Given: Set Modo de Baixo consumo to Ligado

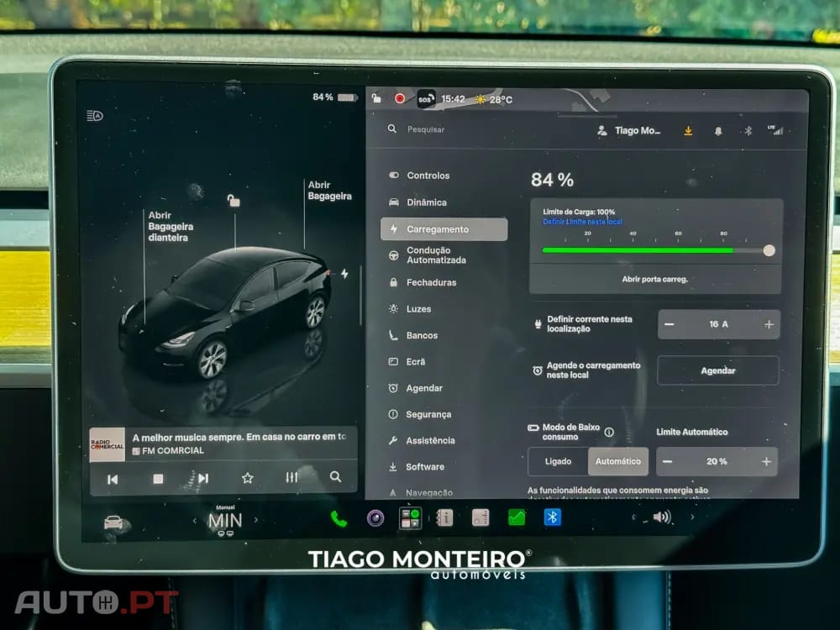Looking at the screenshot, I should click(x=559, y=461).
